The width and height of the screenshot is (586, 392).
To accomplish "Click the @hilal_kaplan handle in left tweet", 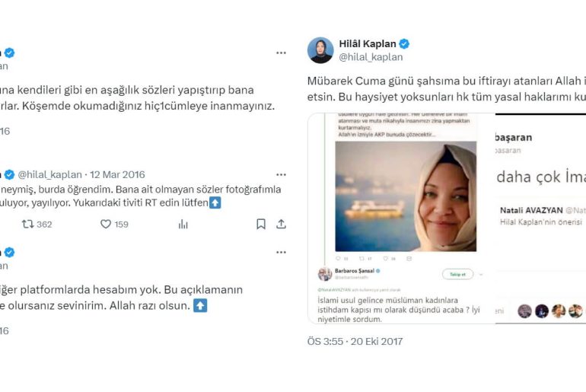I will pos(50,174).
